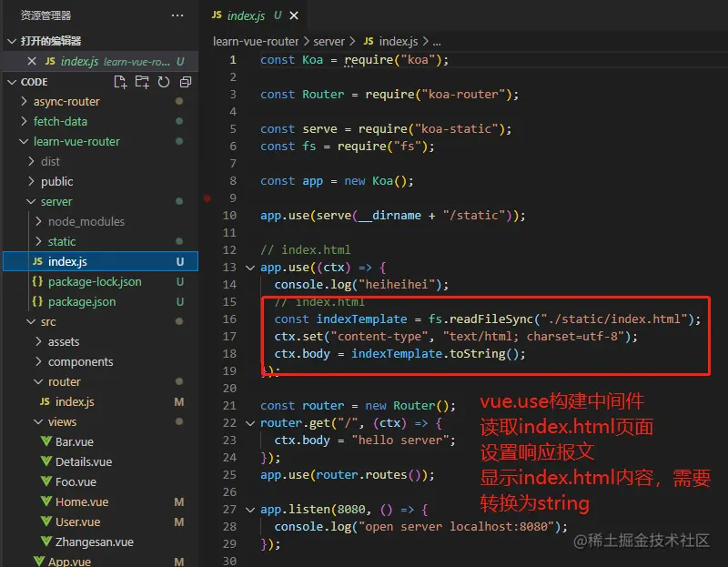Click the "koa-static" string on line 5

(457, 128)
